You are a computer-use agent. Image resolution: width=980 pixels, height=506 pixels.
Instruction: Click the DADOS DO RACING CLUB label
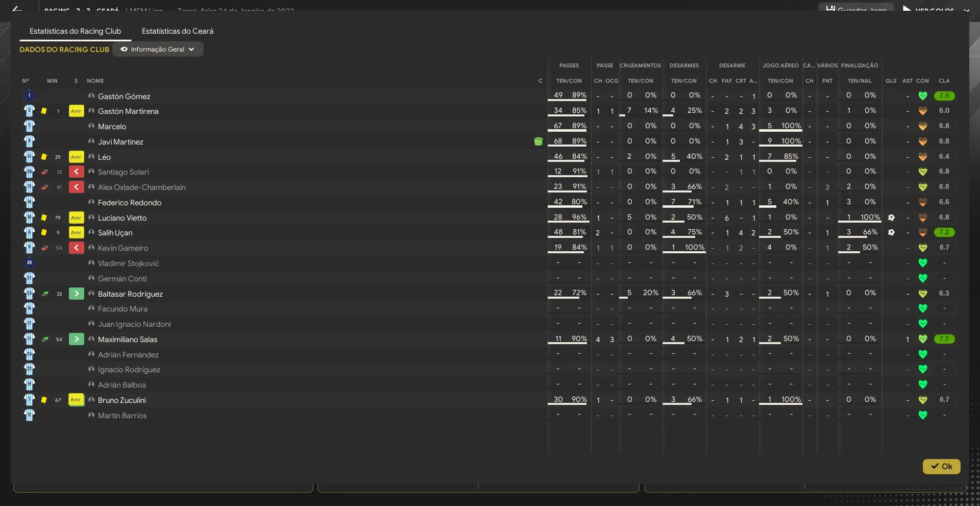64,50
